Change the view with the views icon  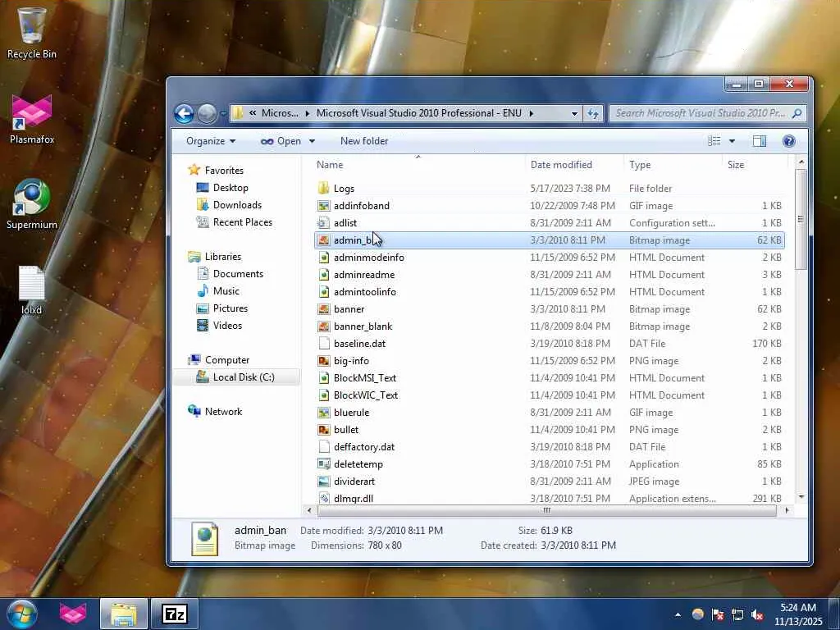714,141
